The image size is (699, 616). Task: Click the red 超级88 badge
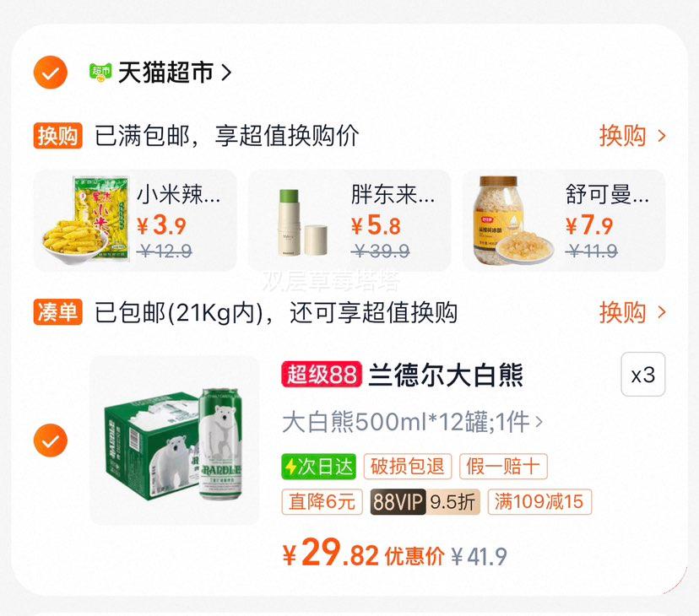coord(322,375)
